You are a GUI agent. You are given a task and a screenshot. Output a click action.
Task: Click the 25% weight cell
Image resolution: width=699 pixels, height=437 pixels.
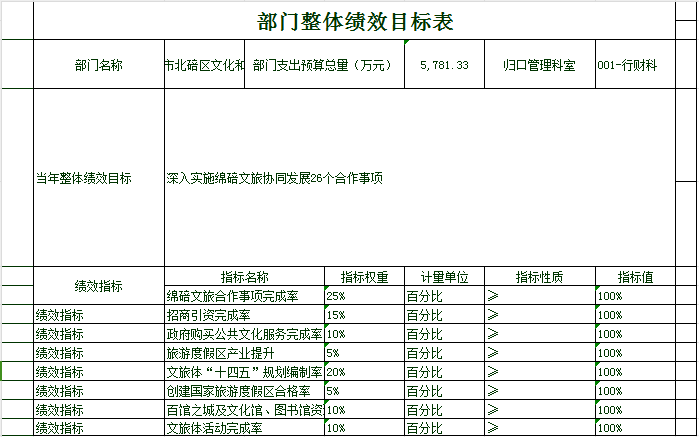coord(365,295)
